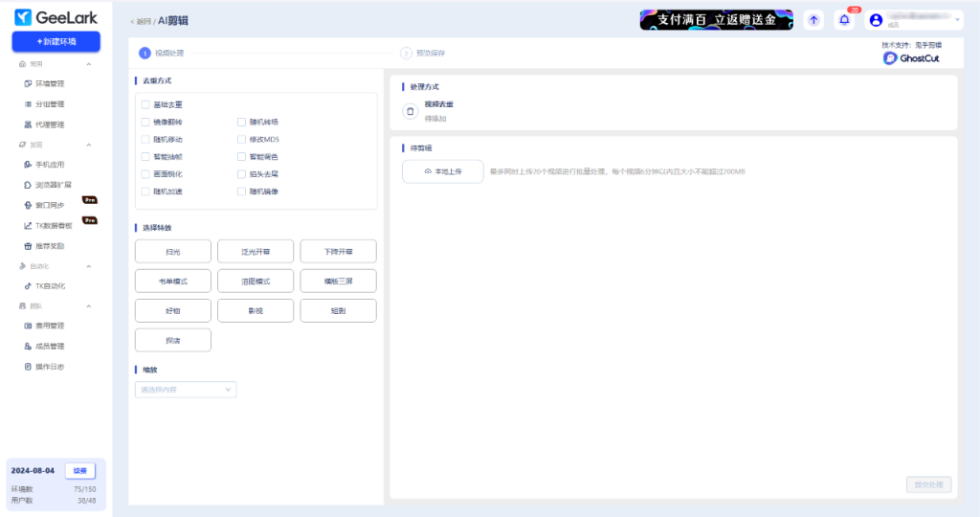Click the 新建环境 button
980x517 pixels.
(56, 41)
